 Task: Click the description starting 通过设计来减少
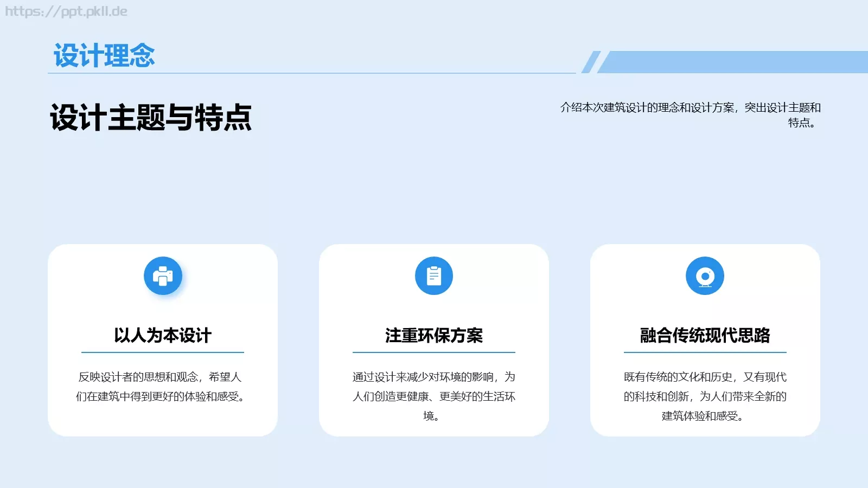434,396
